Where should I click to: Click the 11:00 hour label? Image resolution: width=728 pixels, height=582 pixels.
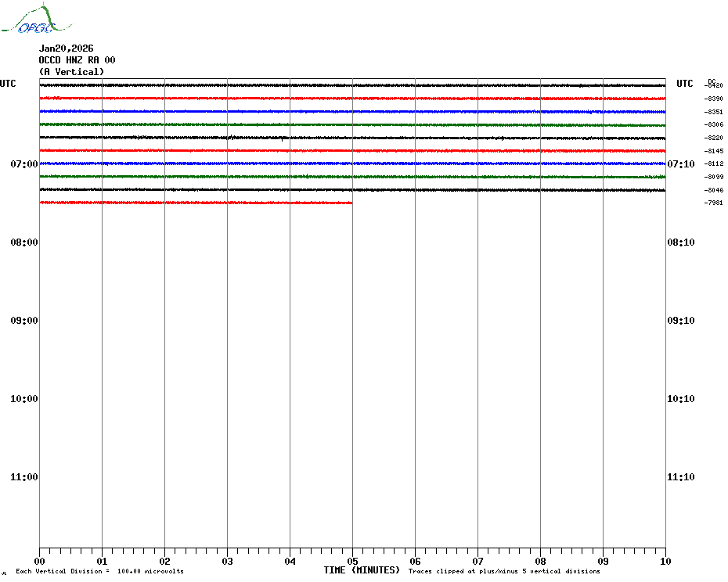click(x=24, y=477)
